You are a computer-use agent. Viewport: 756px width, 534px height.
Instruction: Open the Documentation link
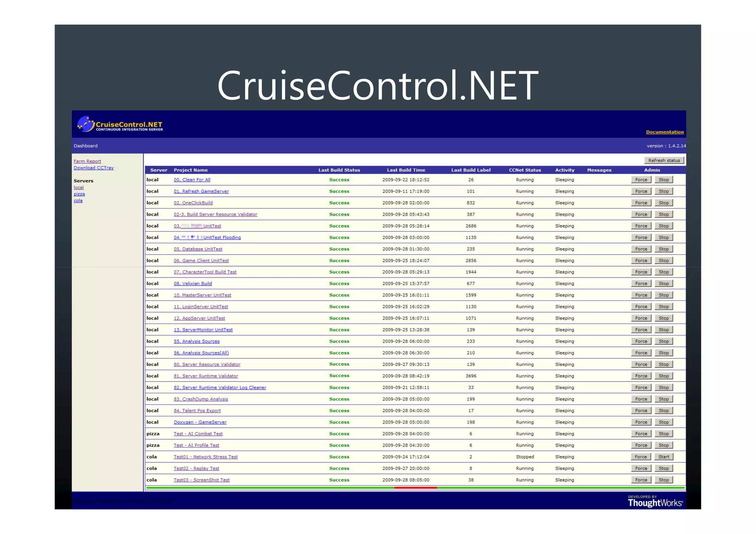click(x=664, y=132)
